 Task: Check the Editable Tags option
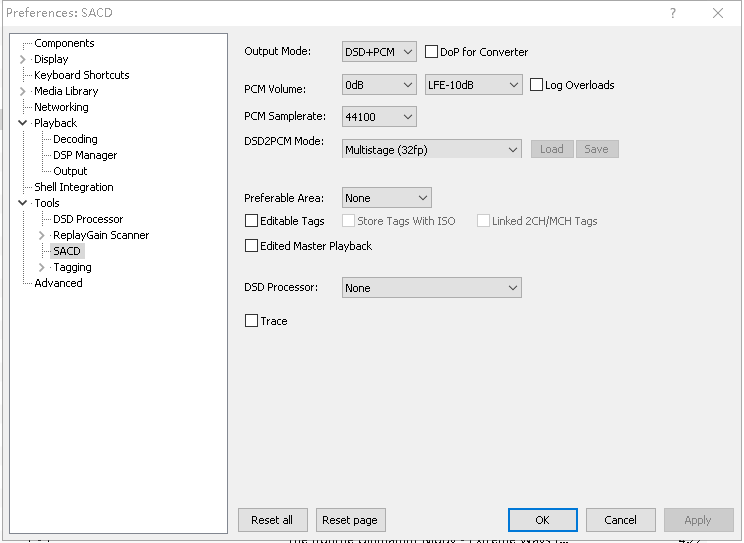[252, 221]
